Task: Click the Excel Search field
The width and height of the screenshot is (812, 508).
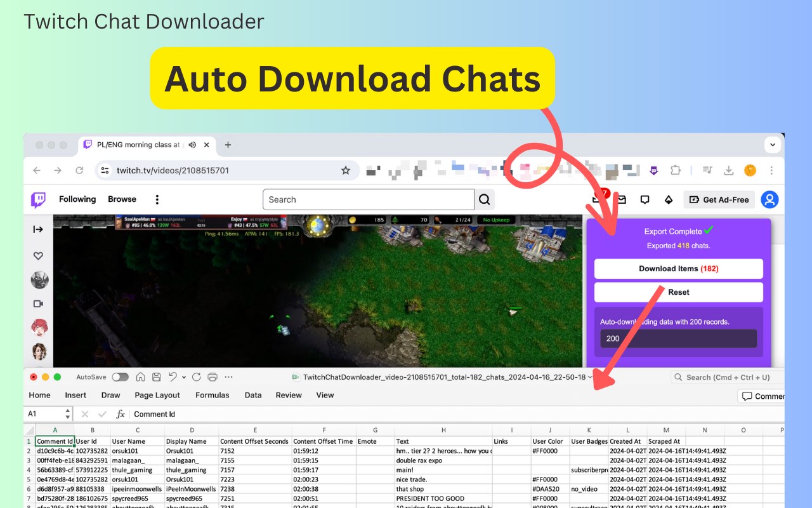Action: tap(727, 377)
